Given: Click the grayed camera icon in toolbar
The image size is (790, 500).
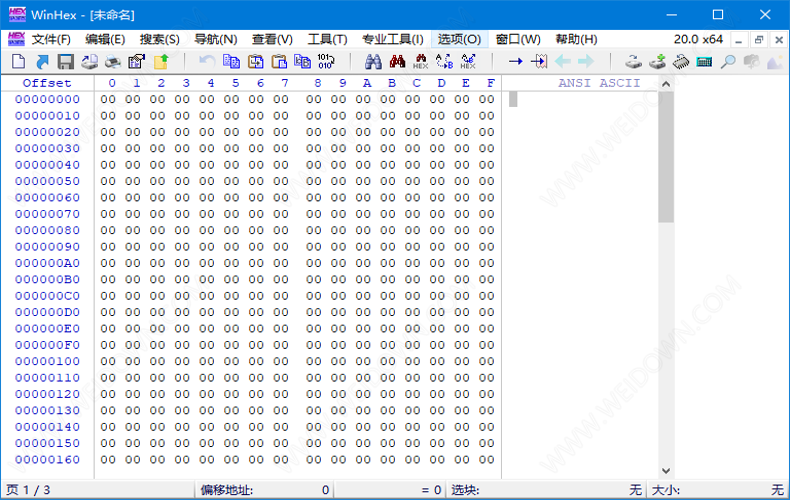Looking at the screenshot, I should point(751,61).
